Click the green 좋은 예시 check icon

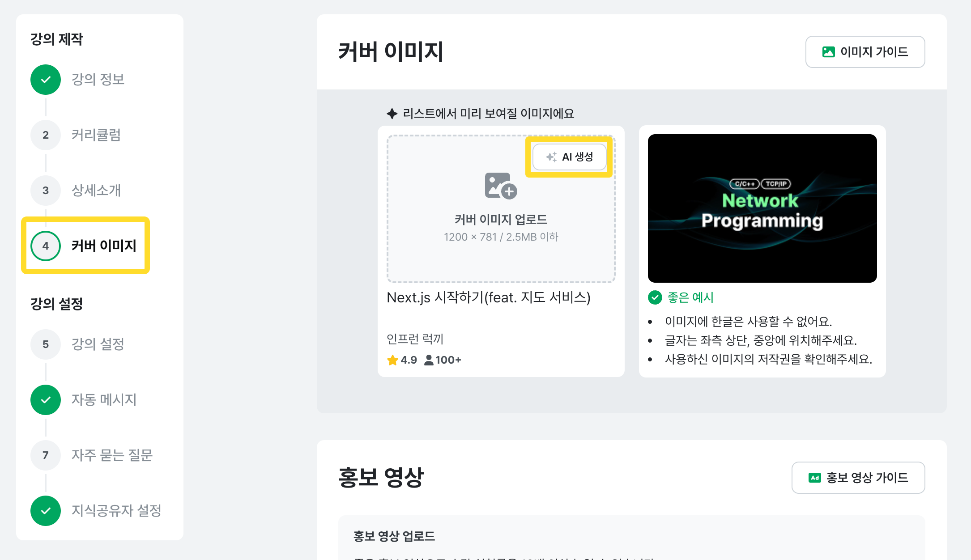pyautogui.click(x=655, y=297)
